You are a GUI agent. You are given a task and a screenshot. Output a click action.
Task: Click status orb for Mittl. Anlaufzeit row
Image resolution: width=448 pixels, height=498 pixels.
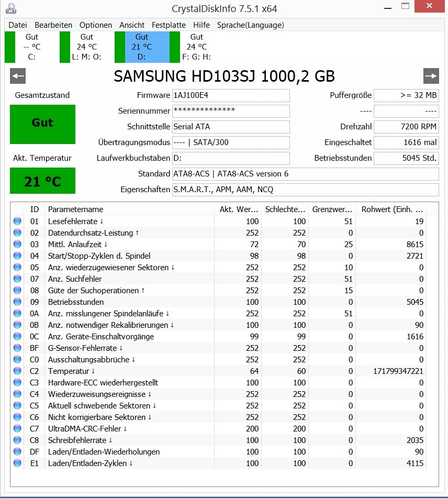click(17, 244)
